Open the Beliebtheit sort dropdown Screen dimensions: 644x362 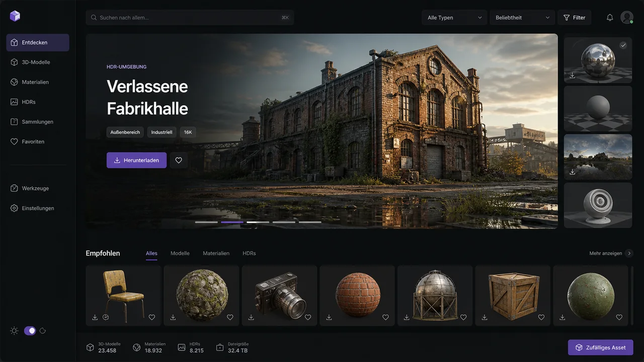(x=522, y=18)
